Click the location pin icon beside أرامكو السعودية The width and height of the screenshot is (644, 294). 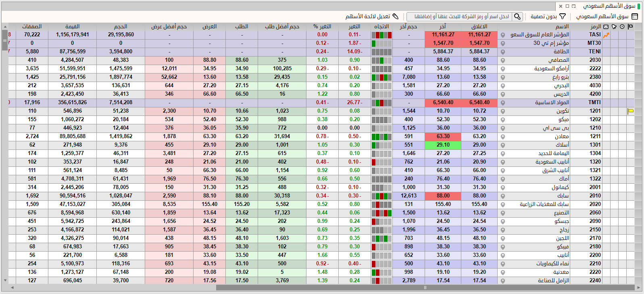coord(503,69)
